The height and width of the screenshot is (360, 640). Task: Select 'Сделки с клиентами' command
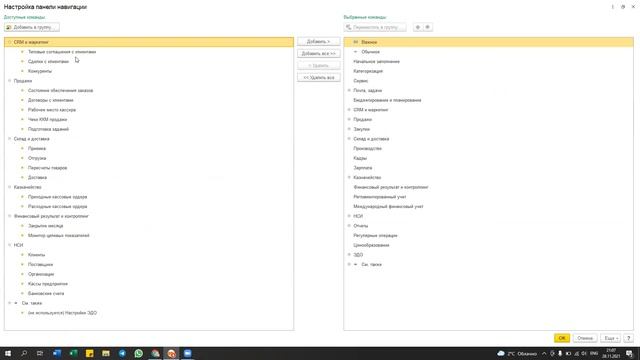point(48,62)
